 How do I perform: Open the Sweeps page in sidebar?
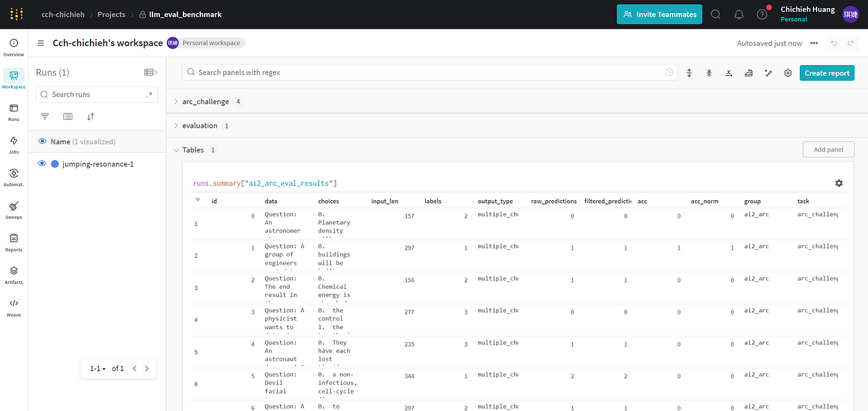[14, 210]
